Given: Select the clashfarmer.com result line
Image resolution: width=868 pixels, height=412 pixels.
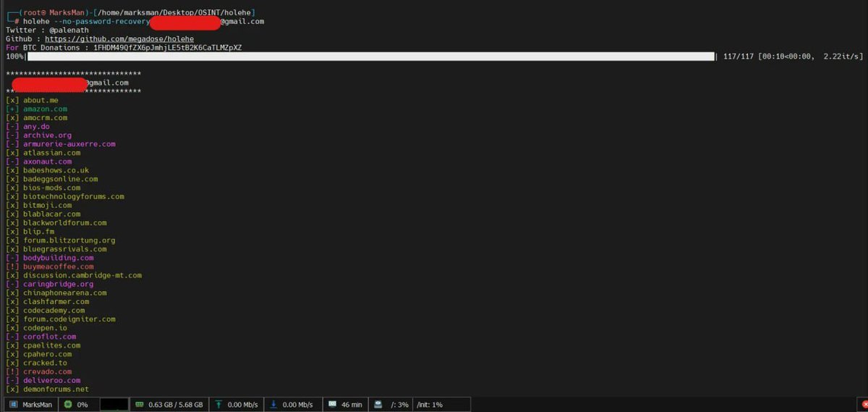Looking at the screenshot, I should click(48, 301).
